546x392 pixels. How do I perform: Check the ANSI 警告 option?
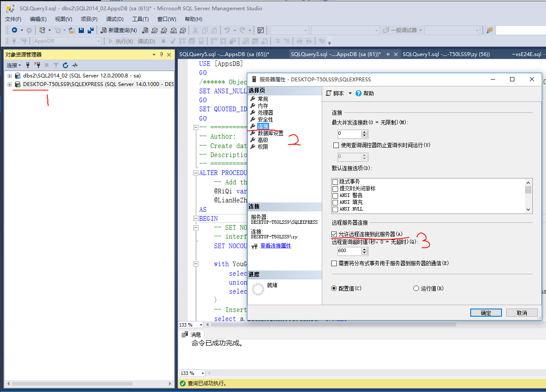click(x=335, y=196)
